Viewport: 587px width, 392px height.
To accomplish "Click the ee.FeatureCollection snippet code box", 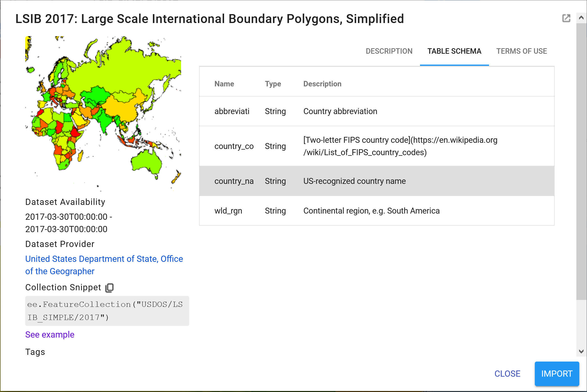I will coord(107,311).
